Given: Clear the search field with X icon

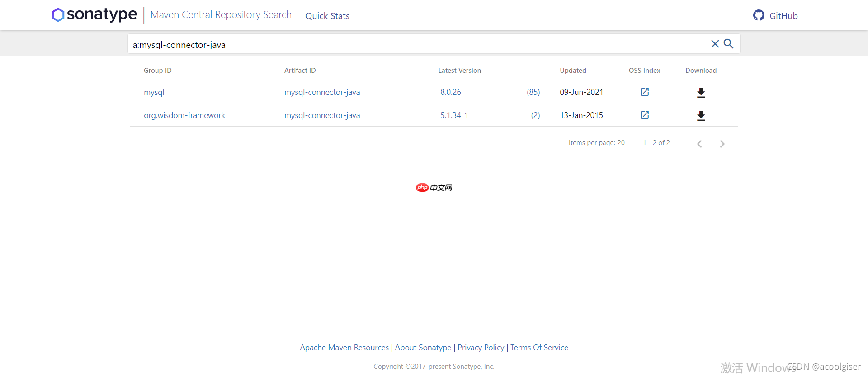Looking at the screenshot, I should point(715,44).
